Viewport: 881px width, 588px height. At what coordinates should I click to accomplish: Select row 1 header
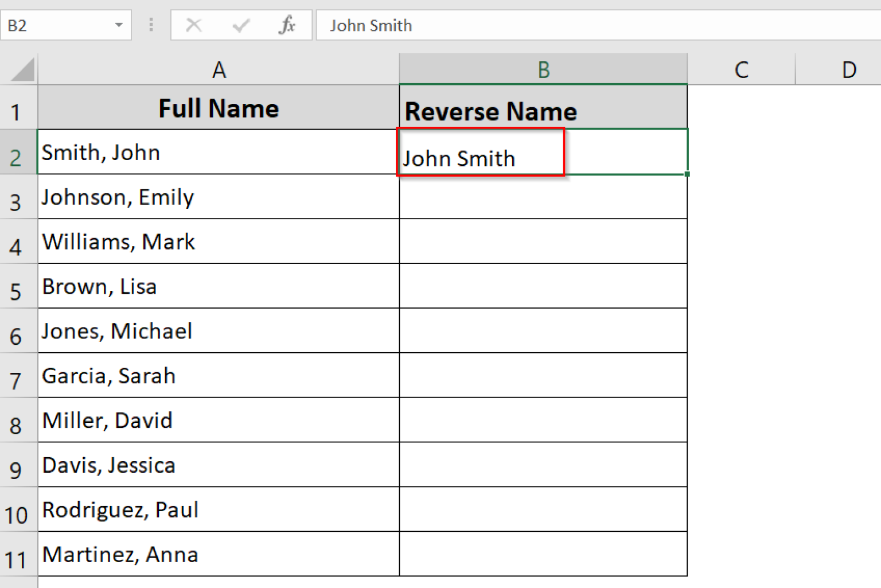coord(17,108)
